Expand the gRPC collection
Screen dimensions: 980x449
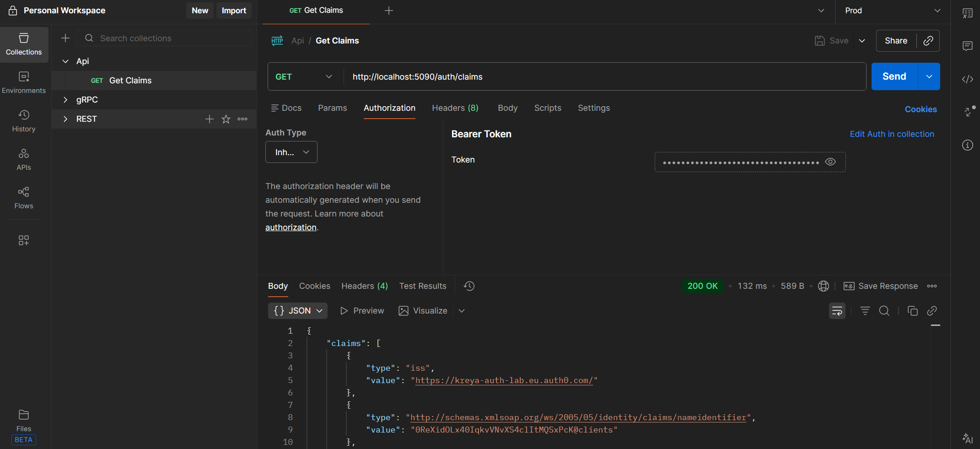65,100
